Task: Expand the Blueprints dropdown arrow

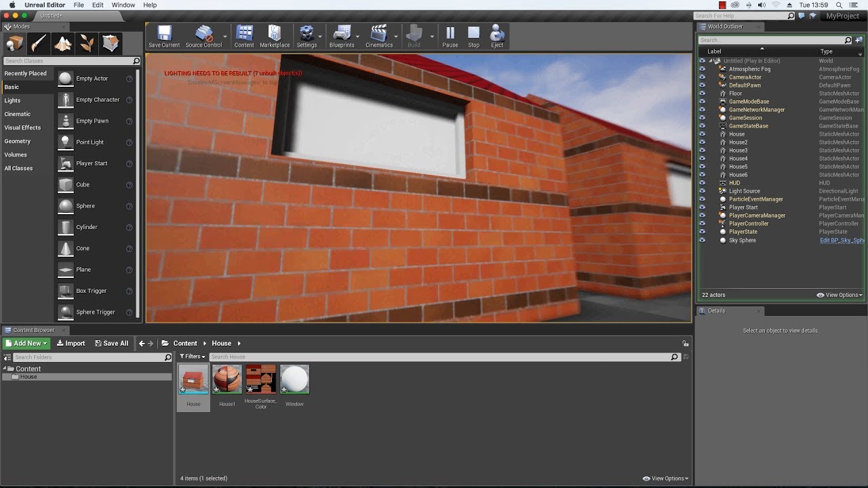Action: (x=357, y=37)
